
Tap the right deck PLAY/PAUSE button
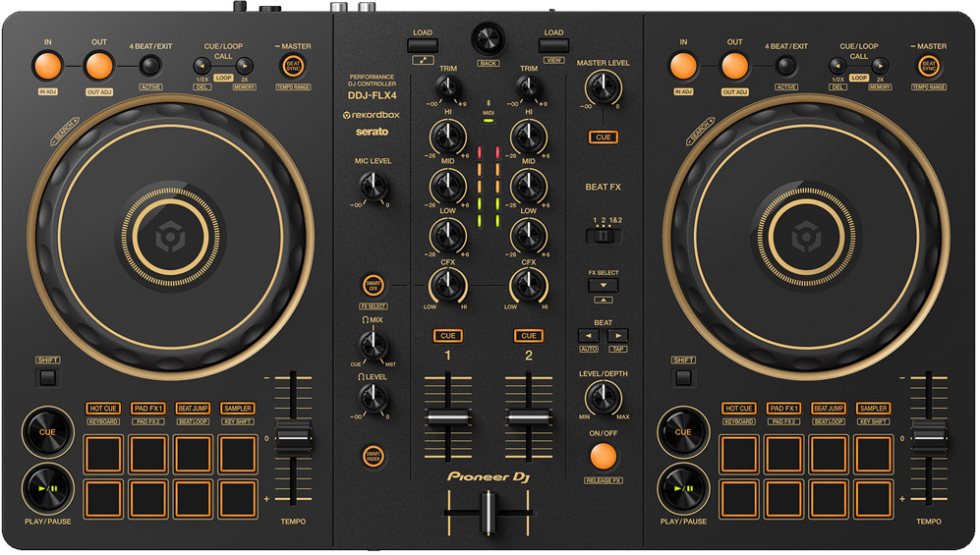coord(683,488)
